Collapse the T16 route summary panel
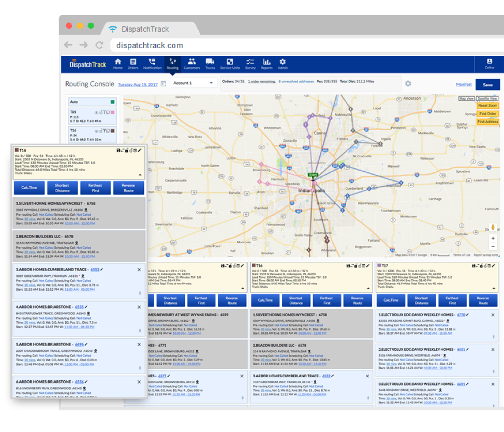The width and height of the screenshot is (504, 432). click(140, 173)
